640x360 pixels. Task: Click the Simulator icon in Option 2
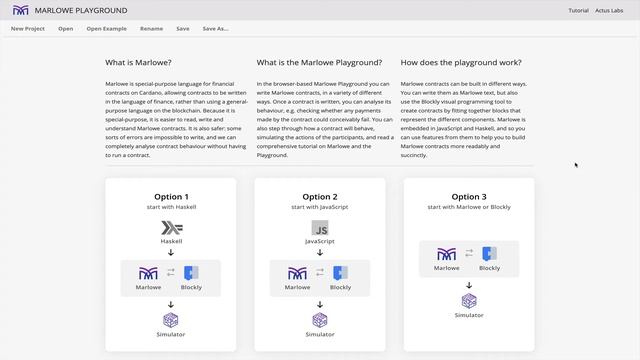(320, 320)
